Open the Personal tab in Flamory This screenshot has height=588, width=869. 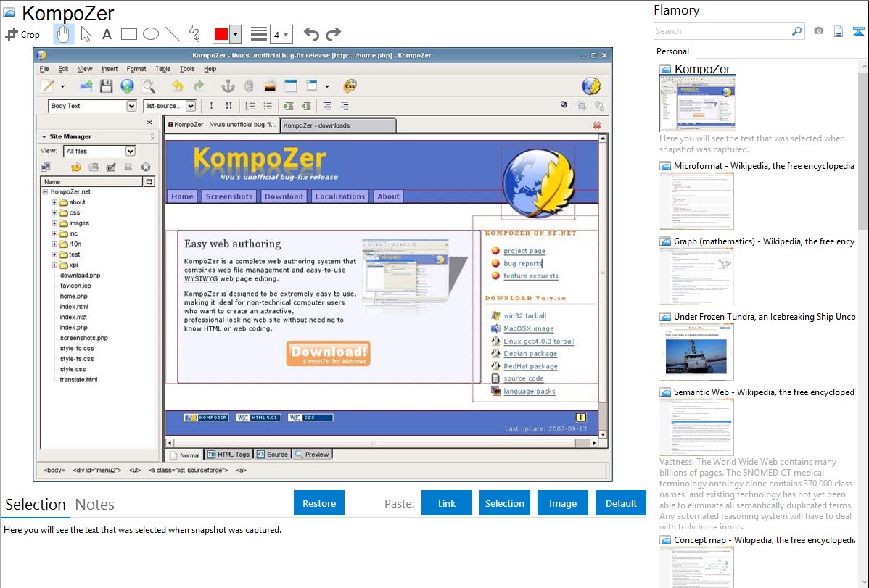pos(672,51)
